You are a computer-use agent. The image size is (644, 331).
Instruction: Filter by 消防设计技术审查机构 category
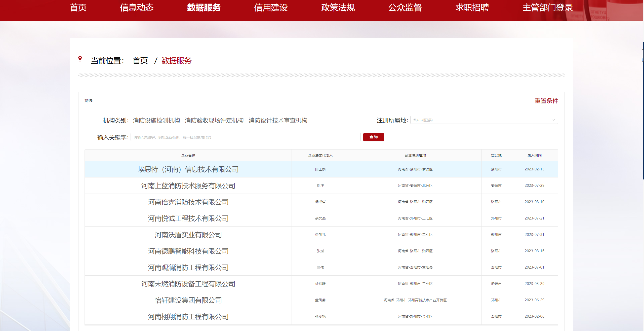point(278,120)
